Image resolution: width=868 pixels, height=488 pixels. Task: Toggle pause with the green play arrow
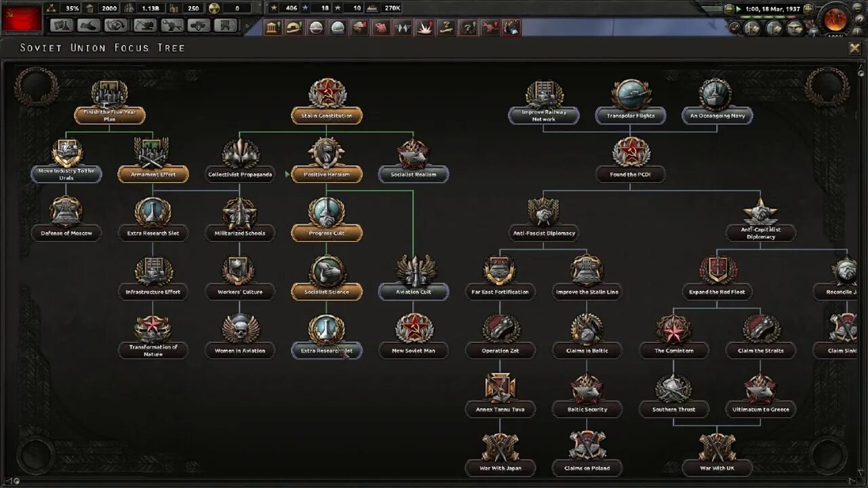738,9
